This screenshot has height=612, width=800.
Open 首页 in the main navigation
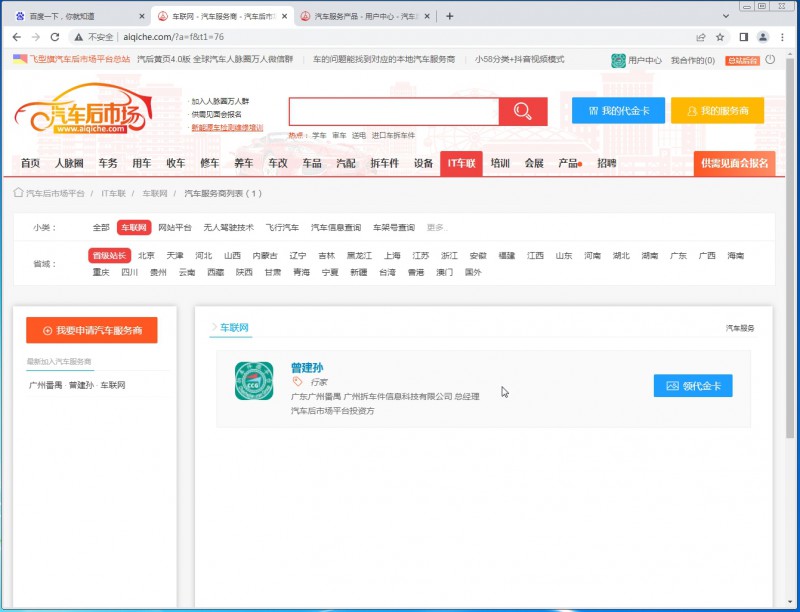pos(30,163)
